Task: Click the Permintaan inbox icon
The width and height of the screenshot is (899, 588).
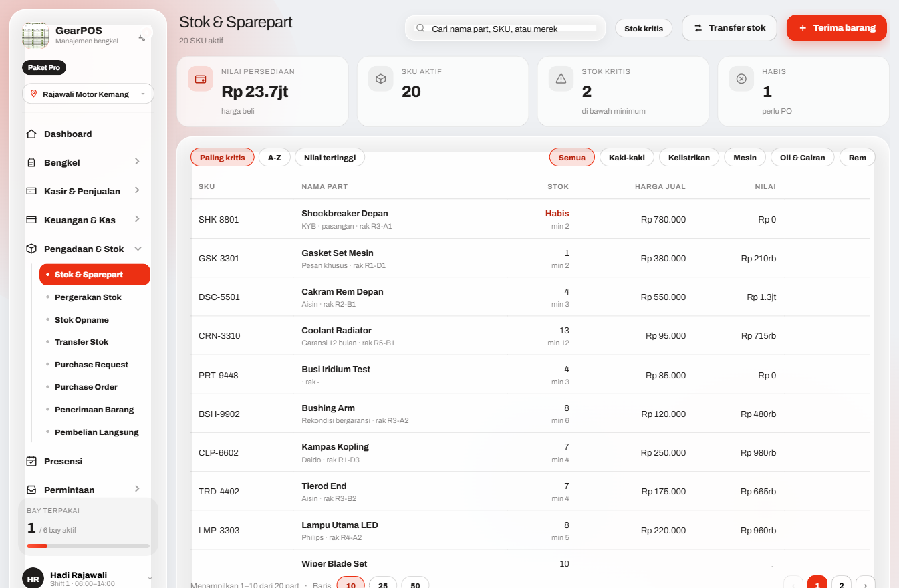Action: (x=31, y=490)
